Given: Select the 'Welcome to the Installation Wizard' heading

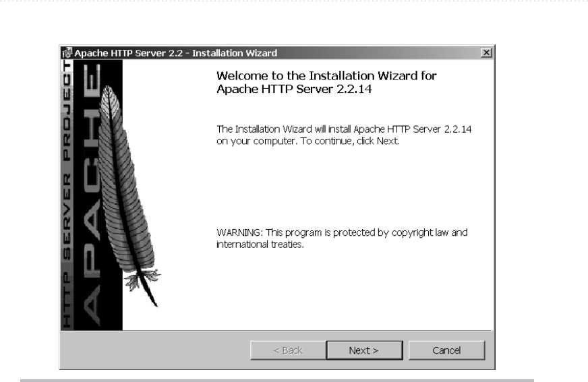Looking at the screenshot, I should 326,82.
